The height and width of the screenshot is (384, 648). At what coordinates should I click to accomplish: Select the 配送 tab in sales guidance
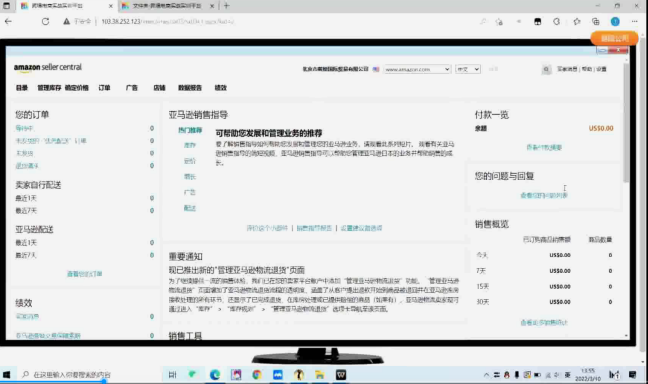[x=190, y=208]
